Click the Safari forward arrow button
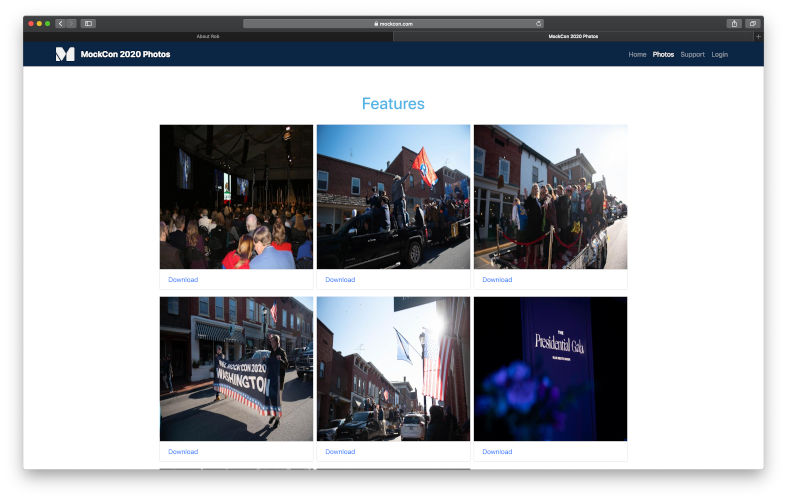The width and height of the screenshot is (787, 500). (71, 24)
